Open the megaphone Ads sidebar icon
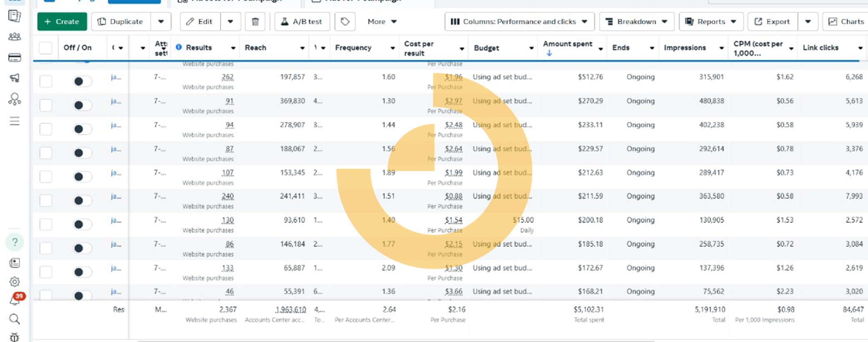 click(15, 78)
